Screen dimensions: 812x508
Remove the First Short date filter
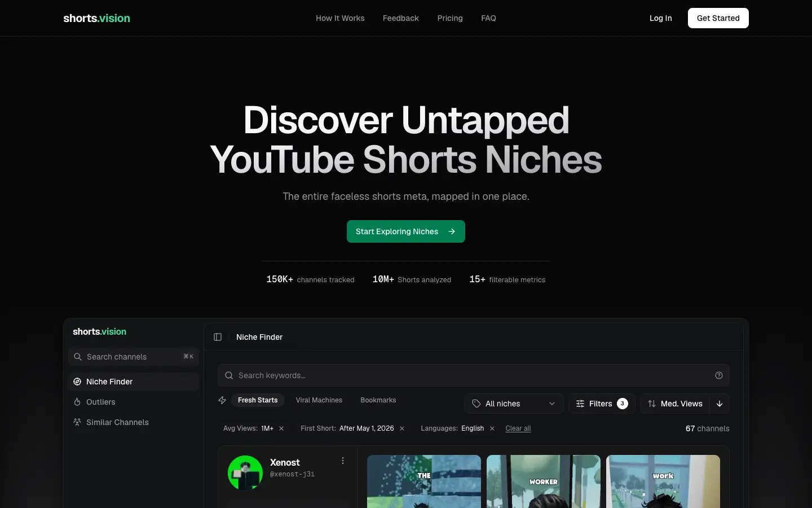(402, 428)
